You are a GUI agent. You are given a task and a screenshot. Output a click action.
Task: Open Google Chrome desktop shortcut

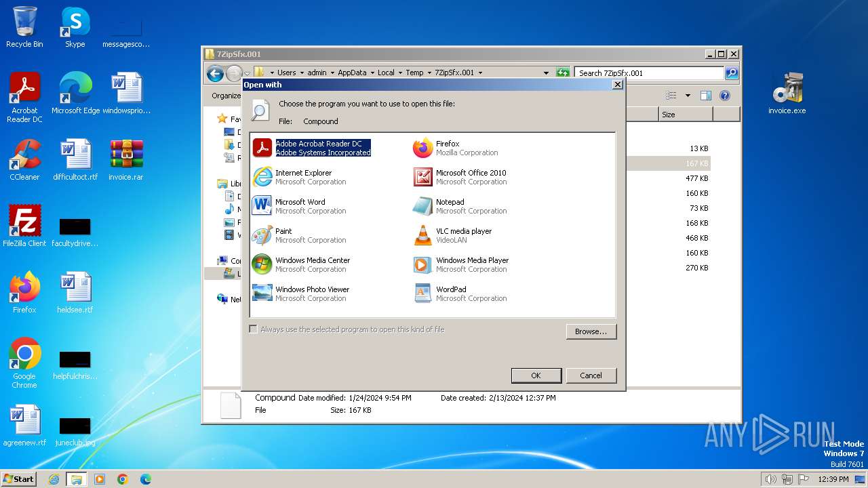pyautogui.click(x=24, y=363)
